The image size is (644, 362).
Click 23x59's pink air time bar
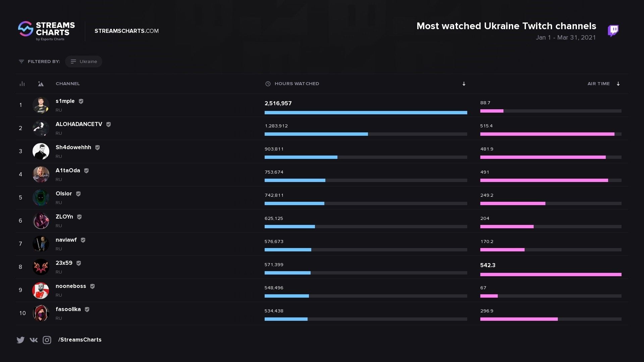[x=551, y=275]
